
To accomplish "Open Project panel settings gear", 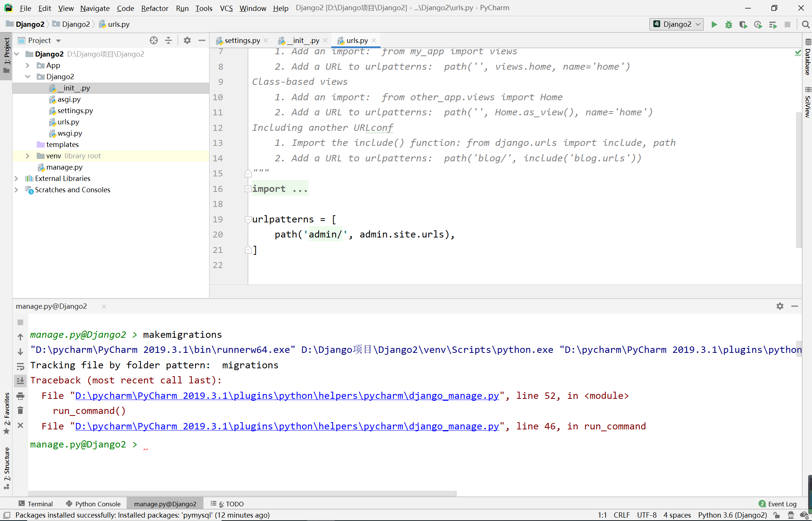I will point(187,40).
